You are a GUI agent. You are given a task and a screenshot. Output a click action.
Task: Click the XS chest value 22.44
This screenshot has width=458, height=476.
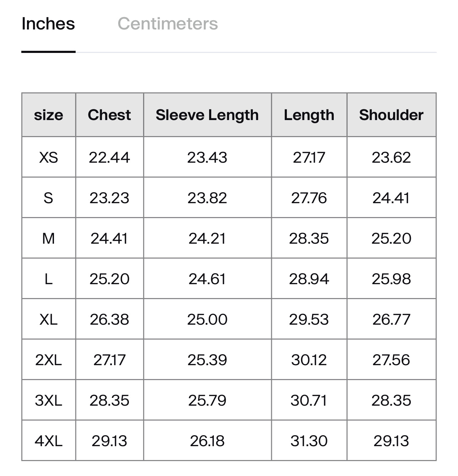[x=109, y=157]
